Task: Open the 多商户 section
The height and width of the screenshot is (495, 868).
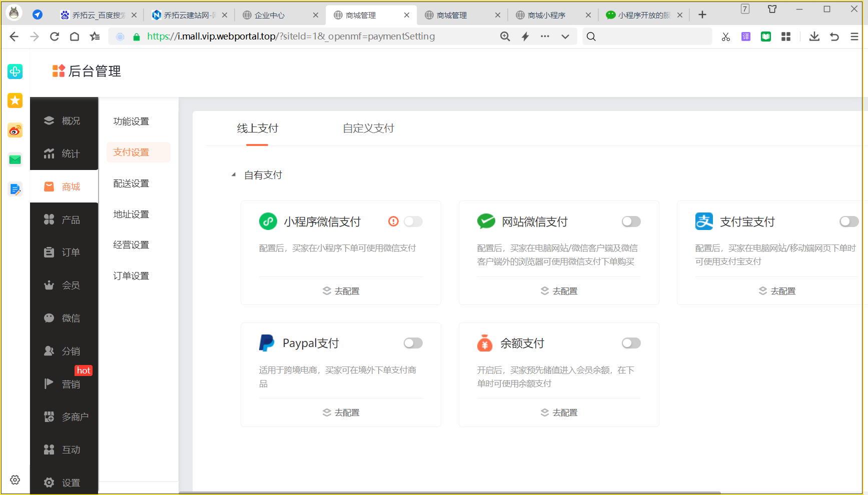Action: click(x=64, y=416)
